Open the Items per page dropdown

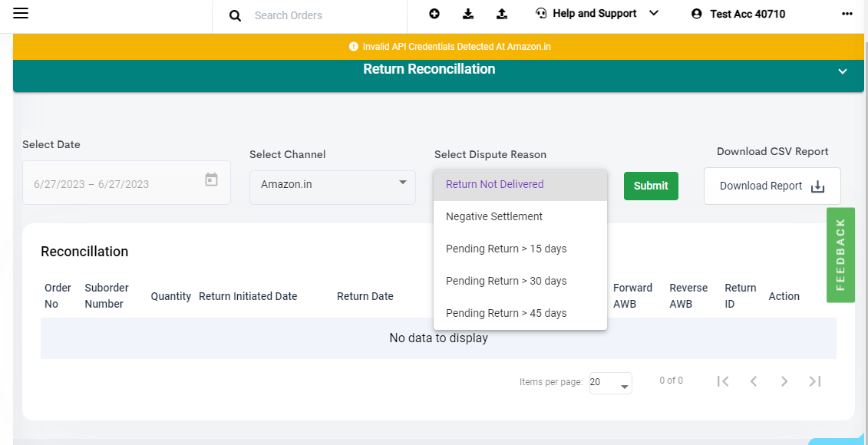610,381
